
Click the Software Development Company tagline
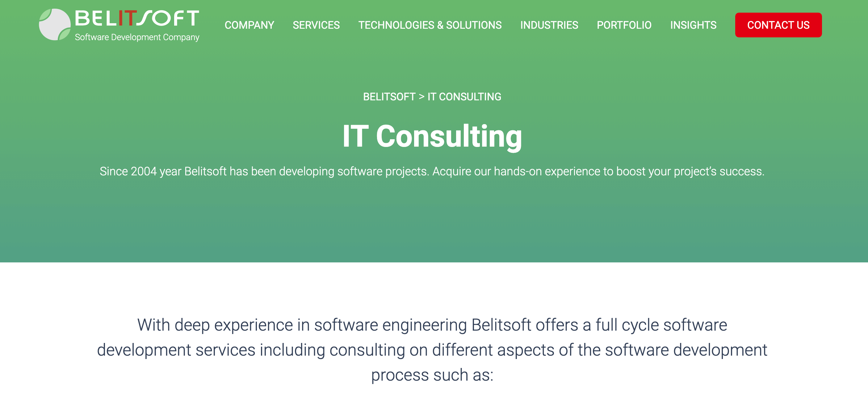tap(137, 37)
